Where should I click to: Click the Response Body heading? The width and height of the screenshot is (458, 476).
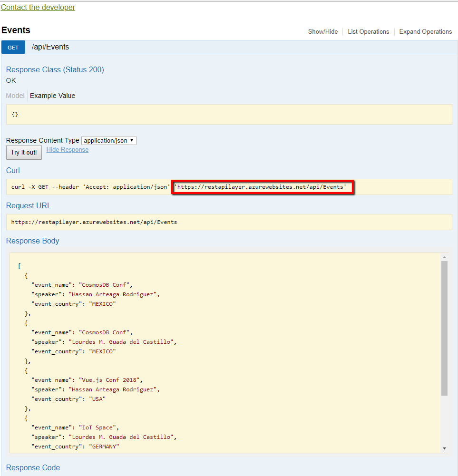pos(32,241)
